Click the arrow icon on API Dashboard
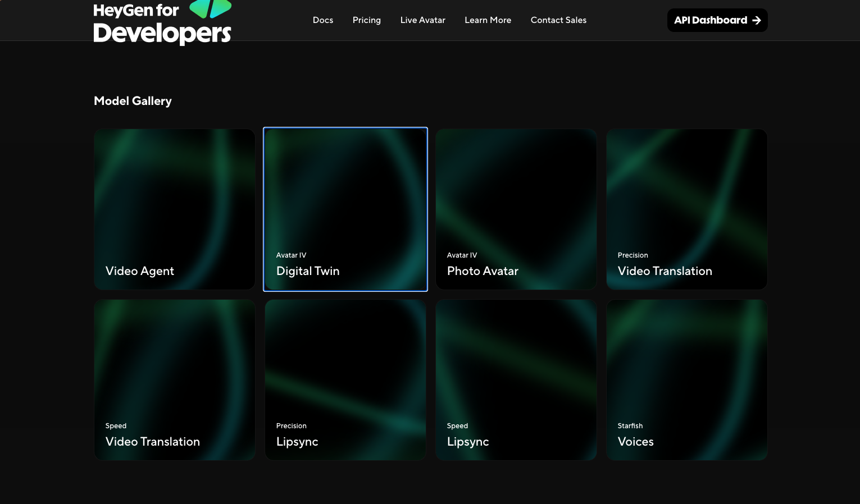 [756, 20]
